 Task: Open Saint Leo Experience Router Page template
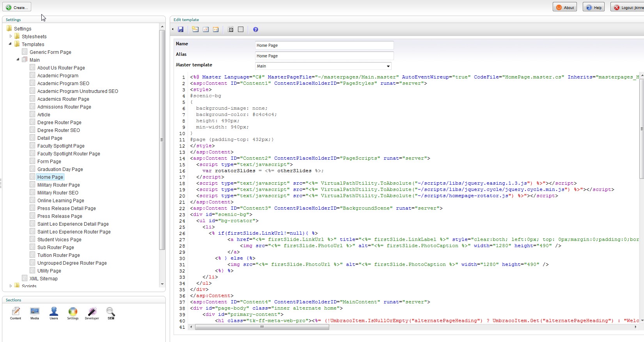(x=74, y=232)
